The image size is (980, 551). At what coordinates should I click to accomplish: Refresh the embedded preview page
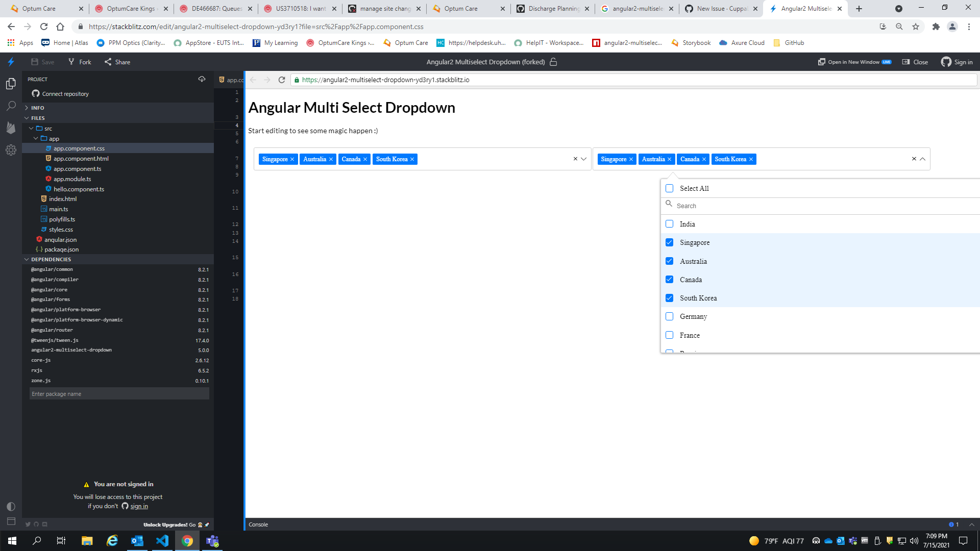click(x=281, y=80)
